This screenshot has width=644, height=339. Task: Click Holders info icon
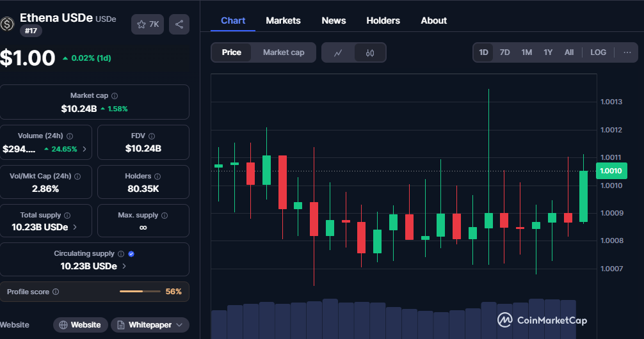(x=157, y=176)
